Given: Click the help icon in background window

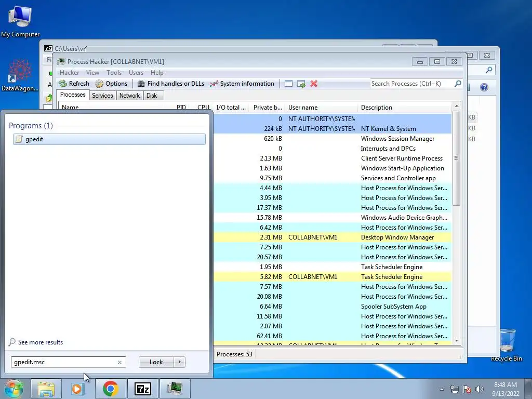Looking at the screenshot, I should click(484, 87).
